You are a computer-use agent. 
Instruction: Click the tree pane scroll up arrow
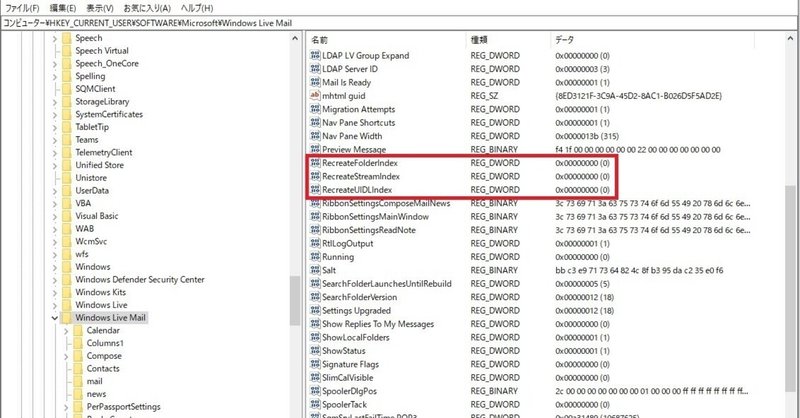click(295, 38)
